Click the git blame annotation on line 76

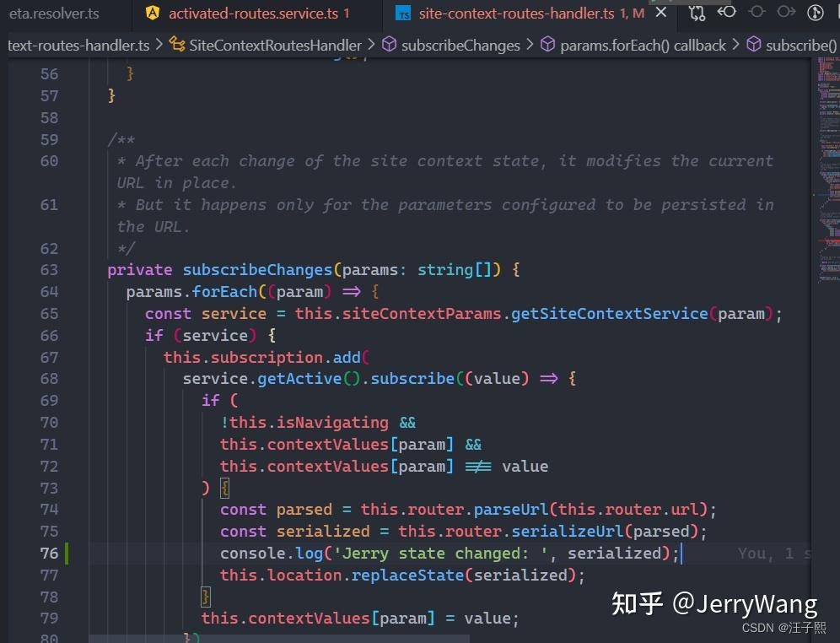(x=773, y=553)
